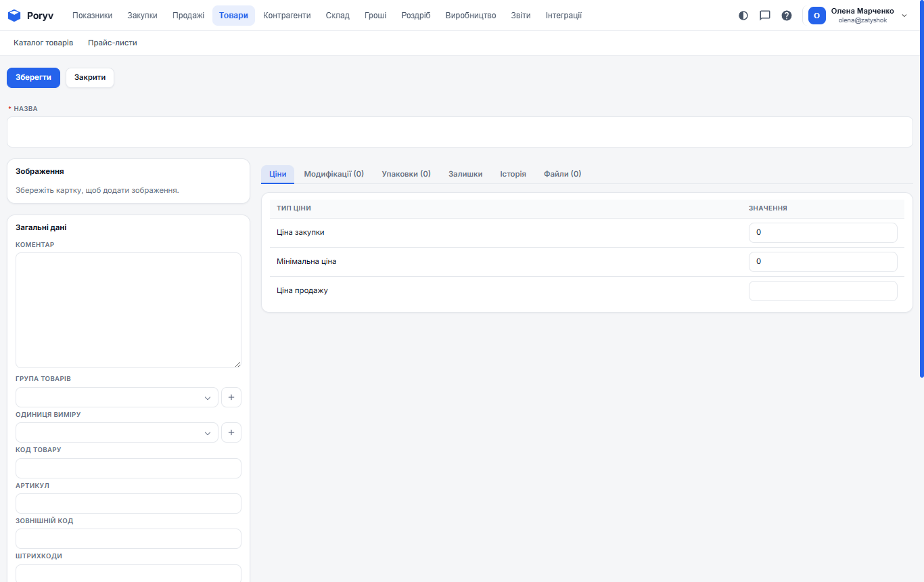Open the Показники menu
The image size is (924, 582).
[x=92, y=16]
